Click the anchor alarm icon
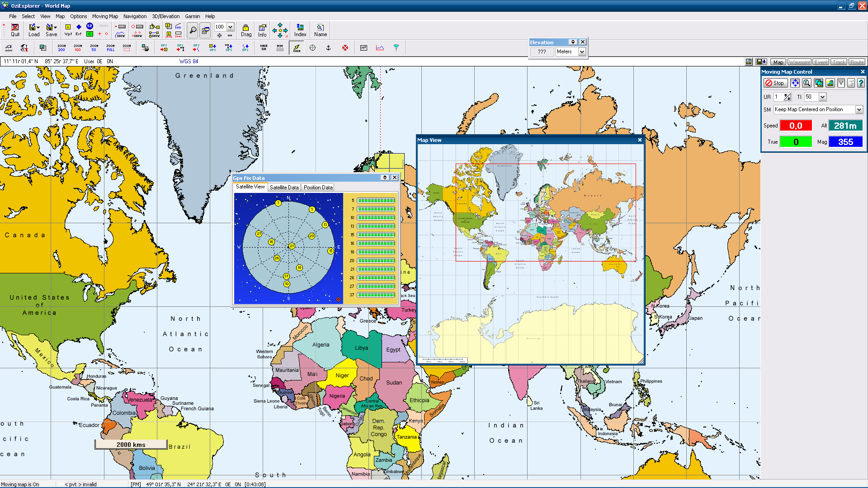Screen dimensions: 868x488 [329, 47]
